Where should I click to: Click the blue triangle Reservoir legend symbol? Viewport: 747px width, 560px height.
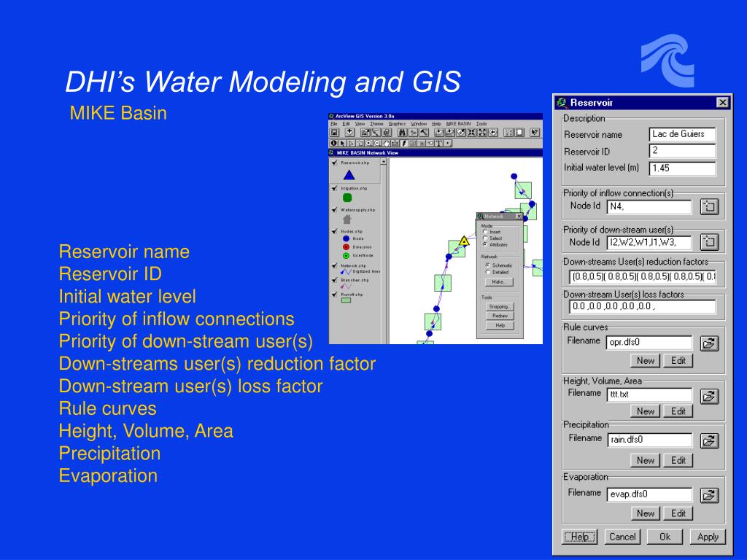349,175
